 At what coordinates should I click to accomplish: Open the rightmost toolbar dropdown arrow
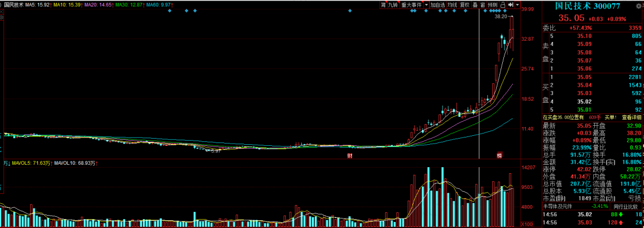517,4
